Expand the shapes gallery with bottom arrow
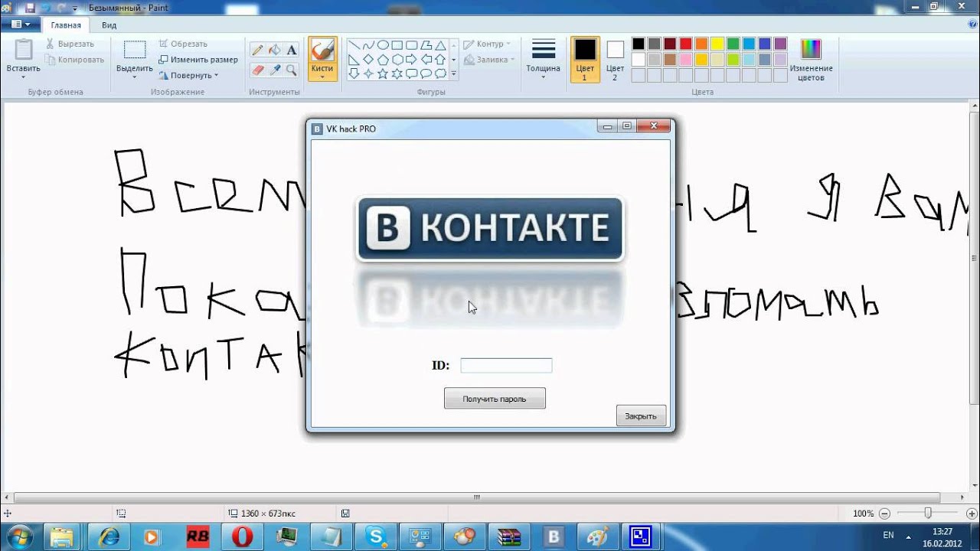 click(x=454, y=73)
